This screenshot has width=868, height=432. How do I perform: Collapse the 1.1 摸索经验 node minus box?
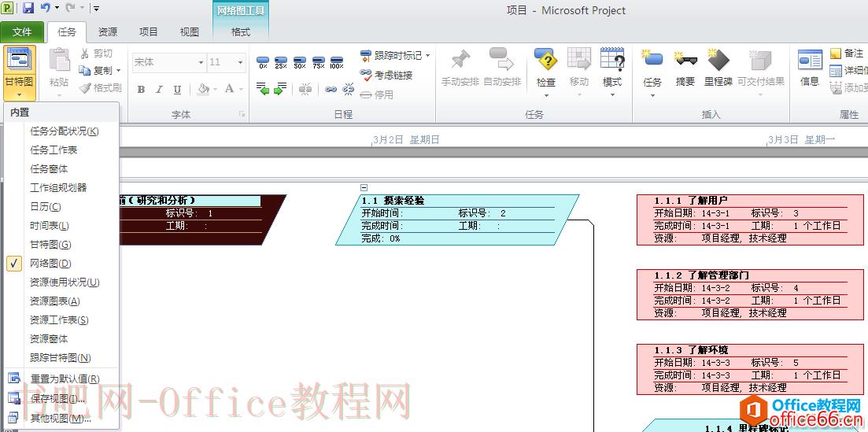(364, 188)
